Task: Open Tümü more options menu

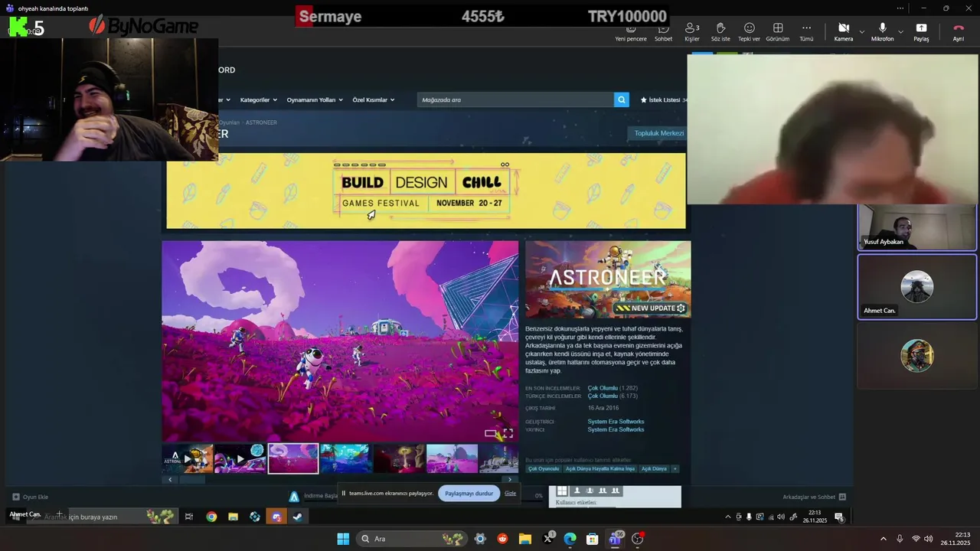Action: click(806, 32)
